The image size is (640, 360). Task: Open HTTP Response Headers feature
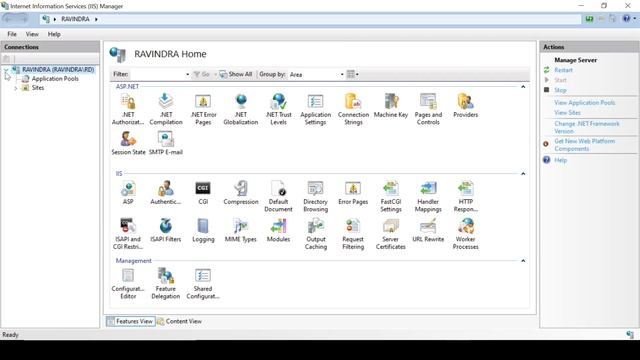tap(465, 196)
